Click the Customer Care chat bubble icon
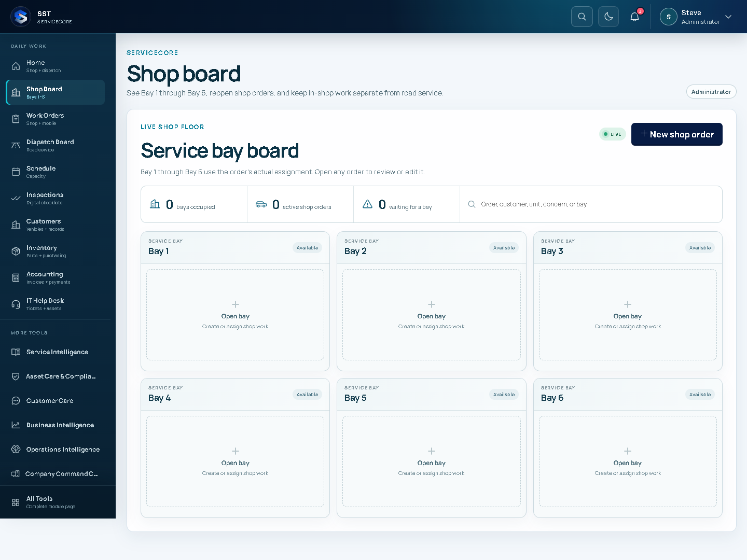The height and width of the screenshot is (560, 747). 16,401
